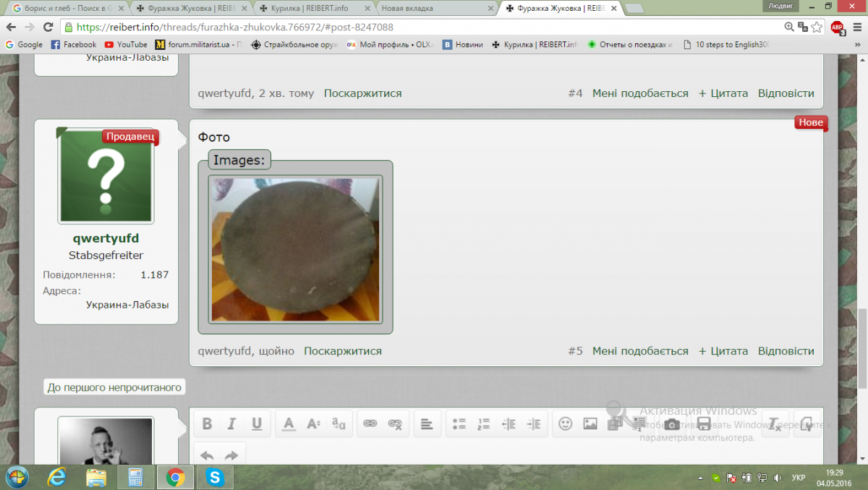Viewport: 868px width, 490px height.
Task: Click the zoom magnifier icon in address bar
Action: (790, 27)
